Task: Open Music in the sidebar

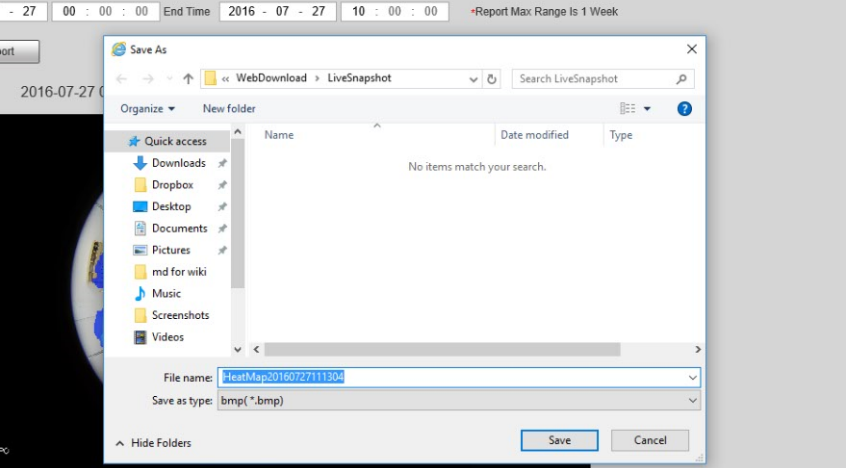Action: click(166, 293)
